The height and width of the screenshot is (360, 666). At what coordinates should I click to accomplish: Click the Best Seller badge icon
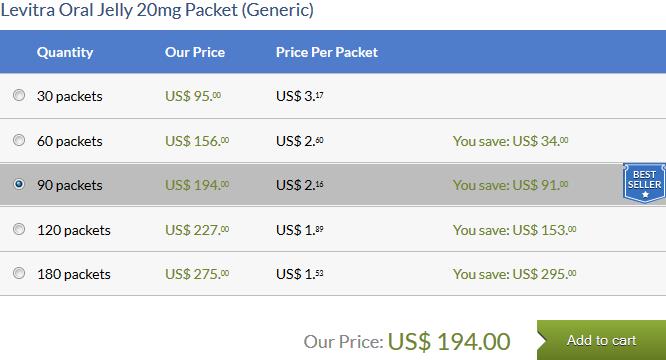coord(644,183)
